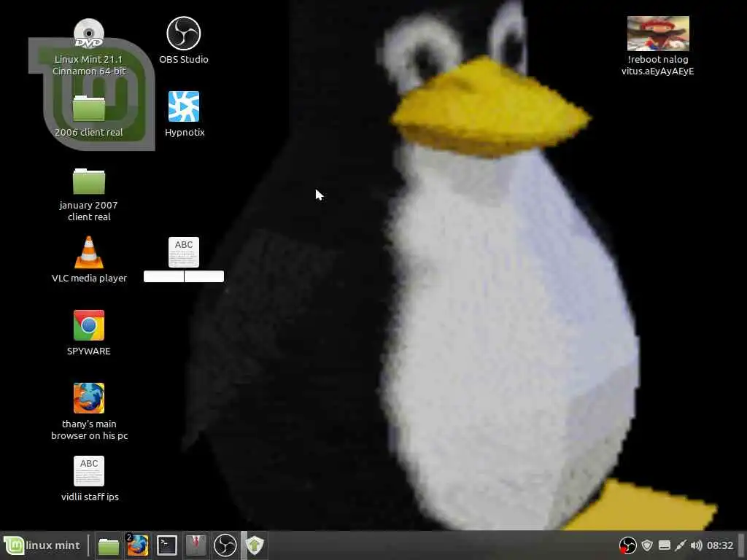Launch OBS Studio from the desktop
This screenshot has width=747, height=560.
pyautogui.click(x=183, y=34)
